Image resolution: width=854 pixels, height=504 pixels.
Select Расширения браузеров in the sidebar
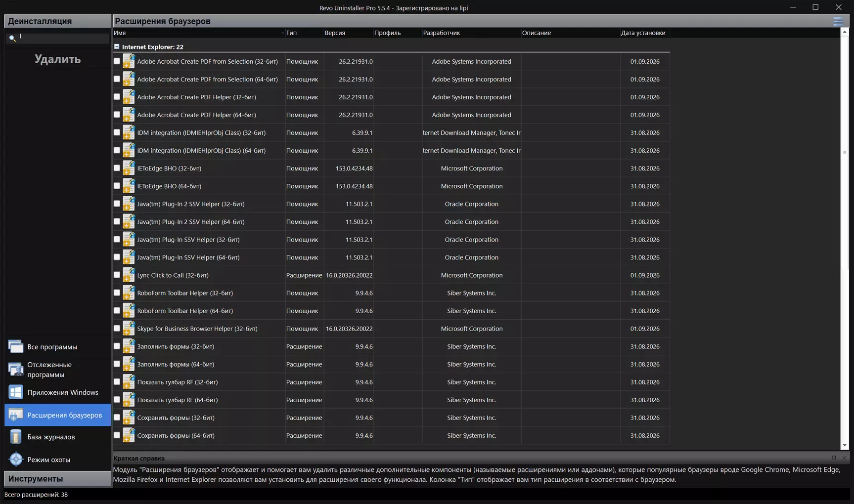[58, 415]
